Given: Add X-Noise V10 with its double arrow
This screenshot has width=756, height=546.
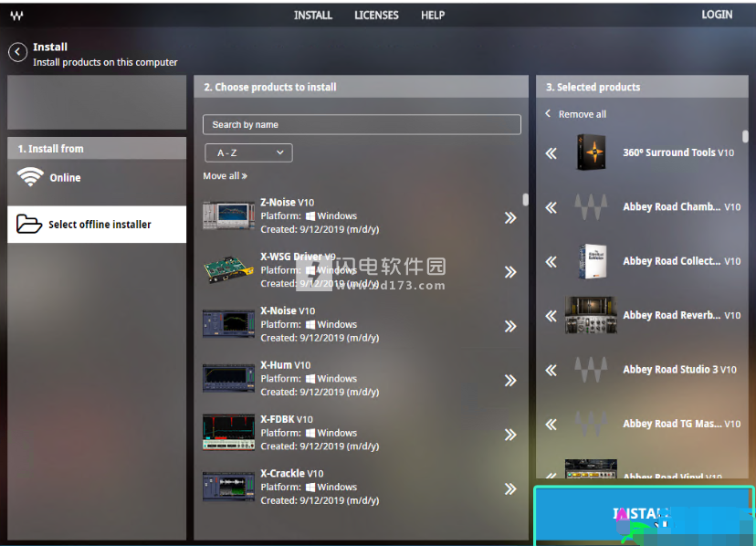Looking at the screenshot, I should point(510,327).
